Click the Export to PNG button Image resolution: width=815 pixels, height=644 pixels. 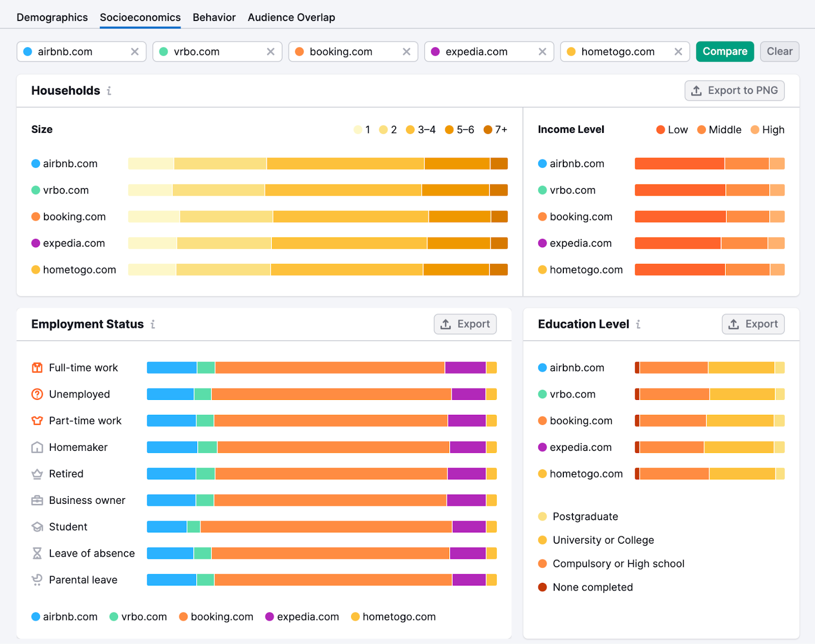tap(734, 91)
